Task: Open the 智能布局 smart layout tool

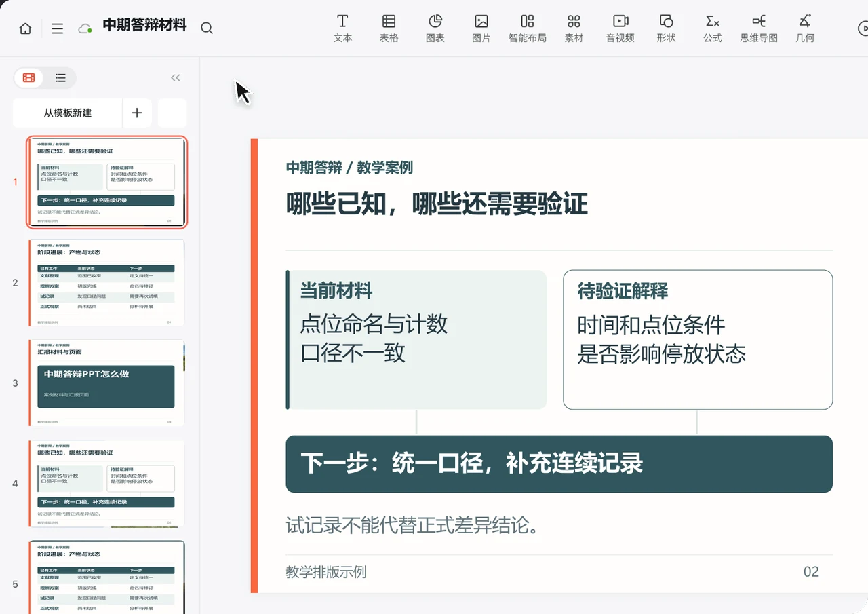Action: click(x=528, y=28)
